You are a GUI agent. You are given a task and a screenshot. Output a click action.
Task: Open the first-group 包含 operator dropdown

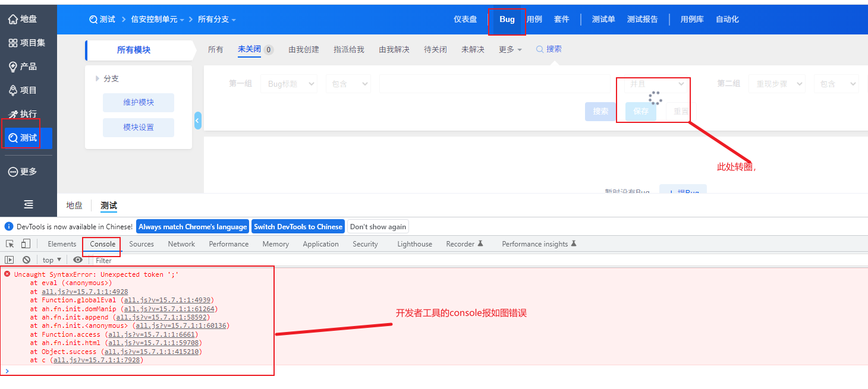pos(348,84)
